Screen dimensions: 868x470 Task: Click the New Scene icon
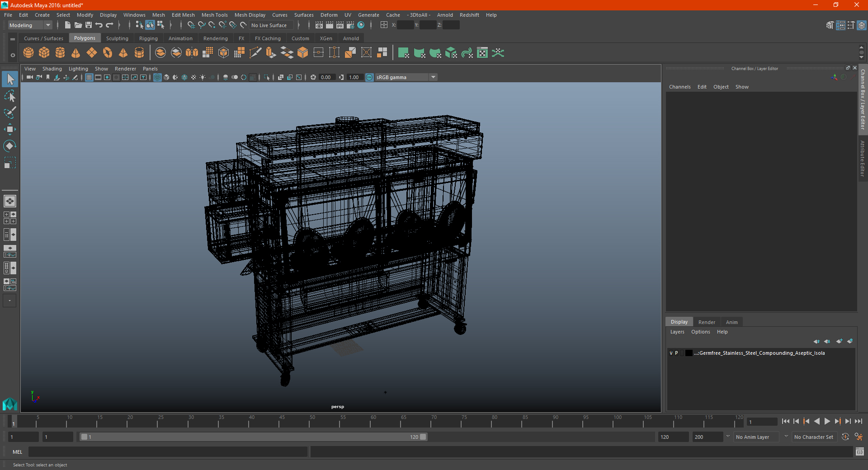(x=67, y=25)
